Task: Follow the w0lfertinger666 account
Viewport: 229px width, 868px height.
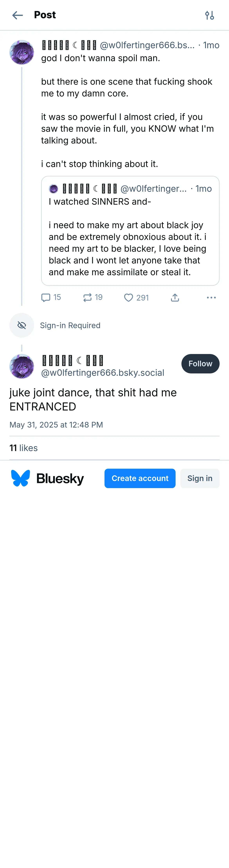Action: (x=200, y=364)
